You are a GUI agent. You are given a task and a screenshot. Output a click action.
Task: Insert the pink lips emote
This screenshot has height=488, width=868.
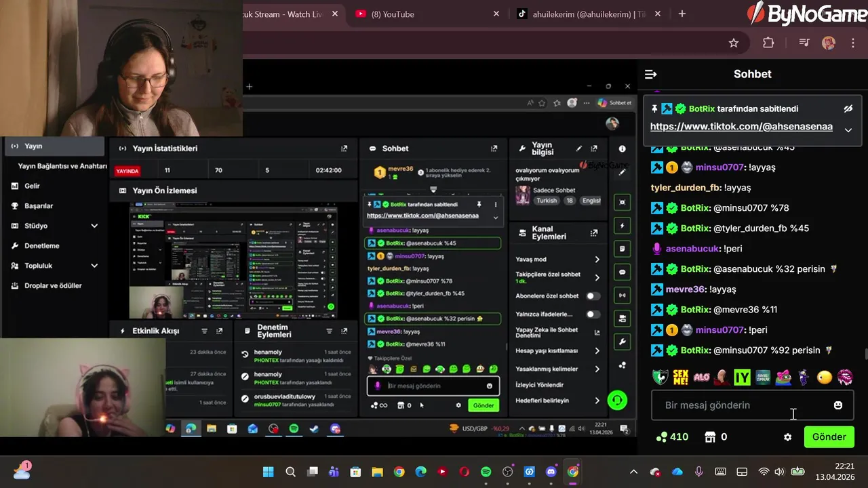[845, 378]
